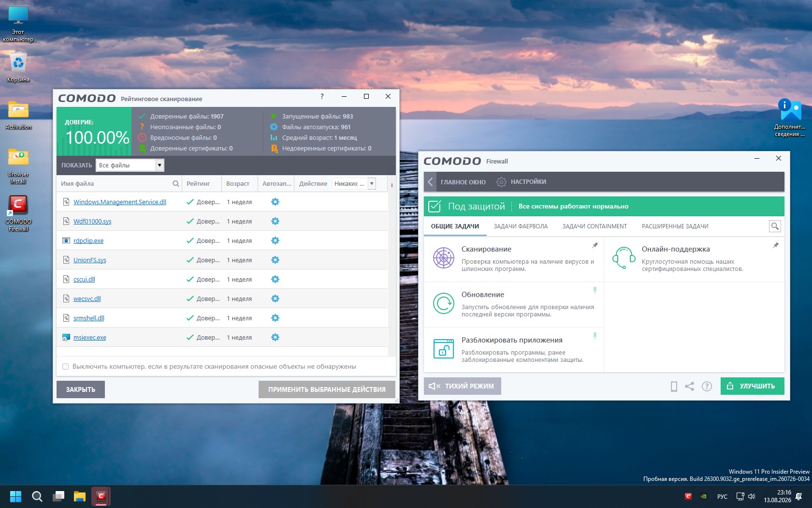Open action gear for Windows.Management.Service.dll row
Screen dimensions: 812x508
tap(275, 202)
